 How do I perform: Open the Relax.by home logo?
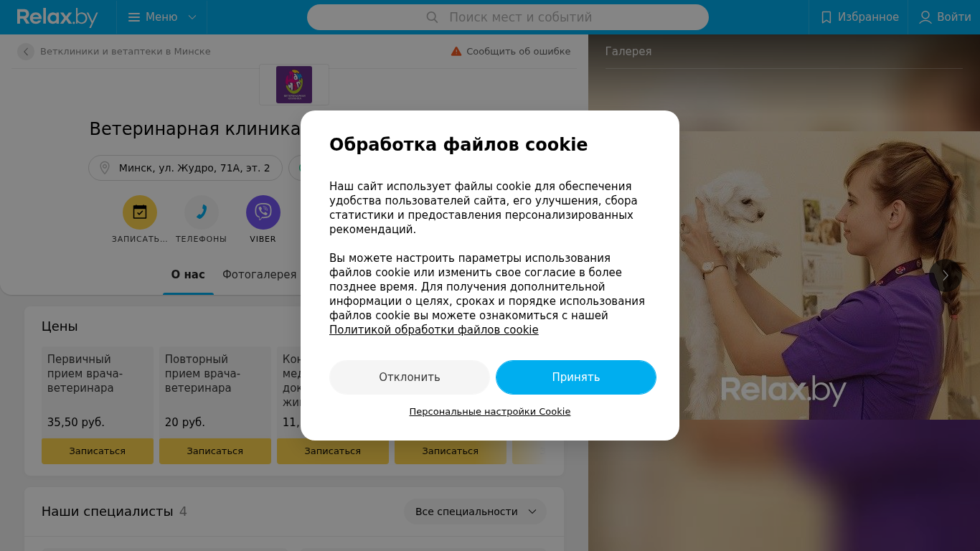pyautogui.click(x=57, y=17)
